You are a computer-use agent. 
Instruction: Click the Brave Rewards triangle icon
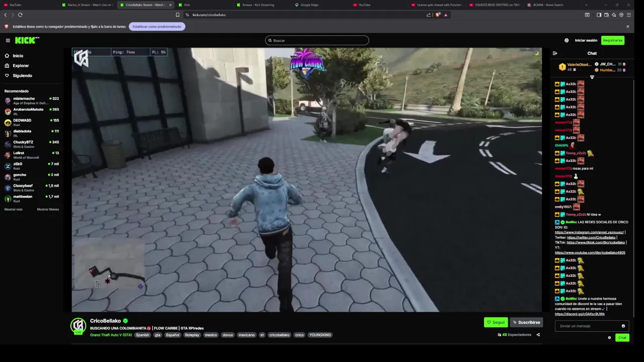(446, 15)
